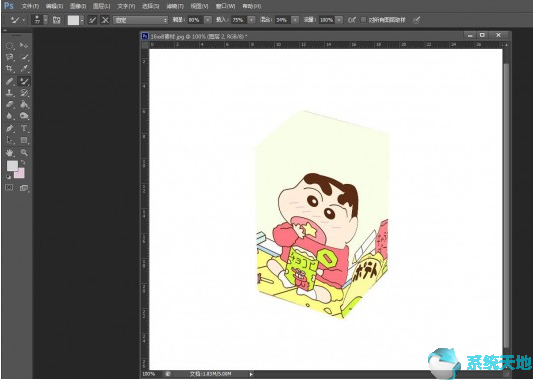Open foreground color picker swatch
The width and height of the screenshot is (533, 380).
click(12, 166)
